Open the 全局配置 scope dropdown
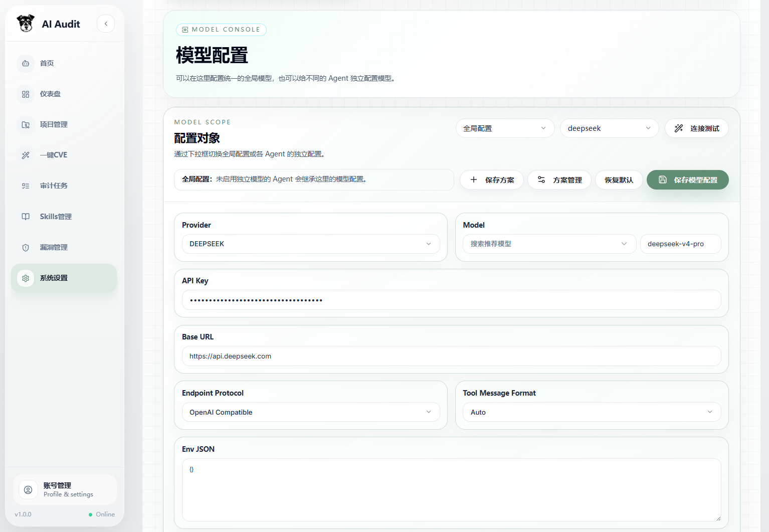 pyautogui.click(x=505, y=128)
